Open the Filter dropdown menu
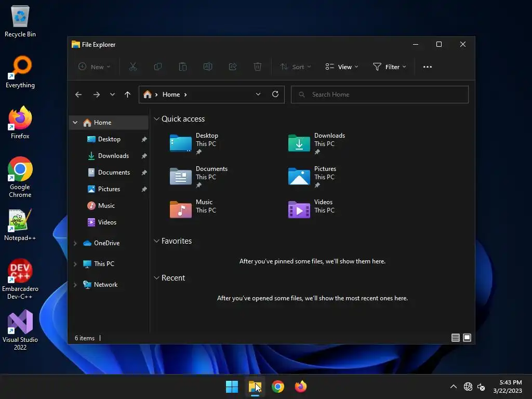 tap(389, 67)
